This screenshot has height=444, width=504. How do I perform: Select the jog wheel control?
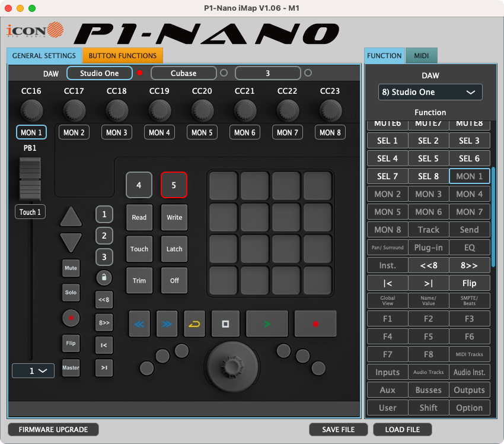[232, 366]
